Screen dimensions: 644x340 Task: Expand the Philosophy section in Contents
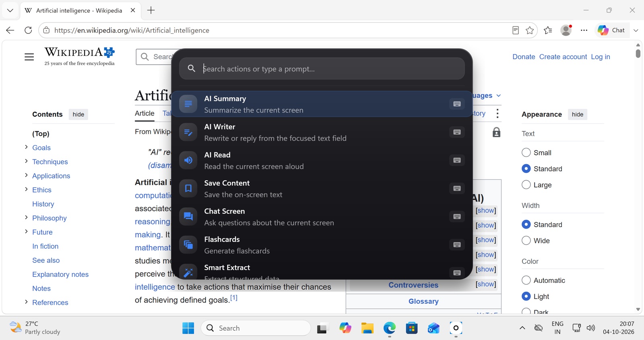[x=26, y=218]
